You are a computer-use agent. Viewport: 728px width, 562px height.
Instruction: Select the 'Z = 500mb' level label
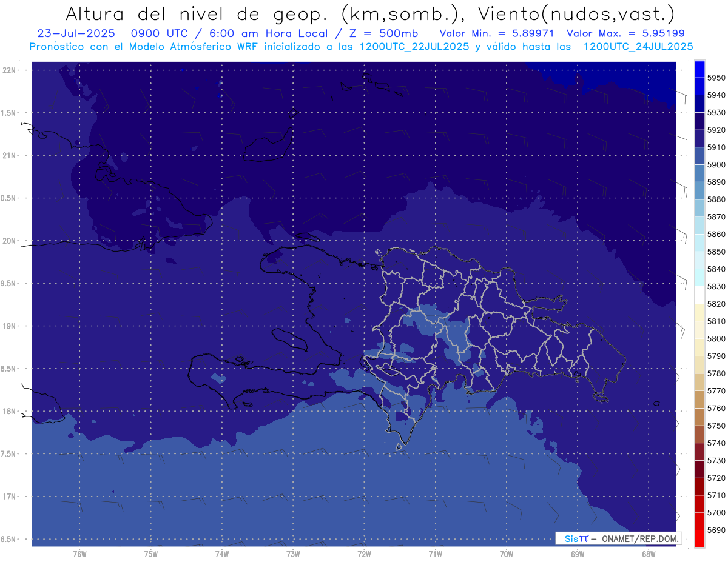383,33
